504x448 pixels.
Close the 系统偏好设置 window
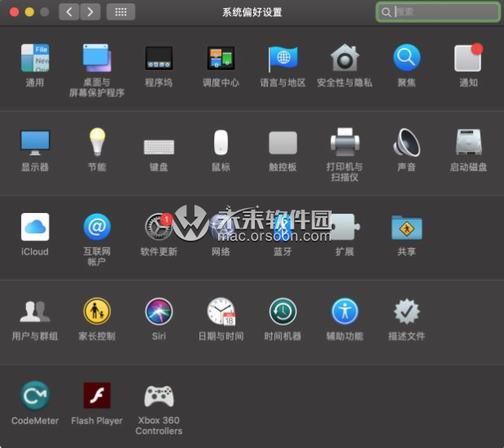pos(14,12)
